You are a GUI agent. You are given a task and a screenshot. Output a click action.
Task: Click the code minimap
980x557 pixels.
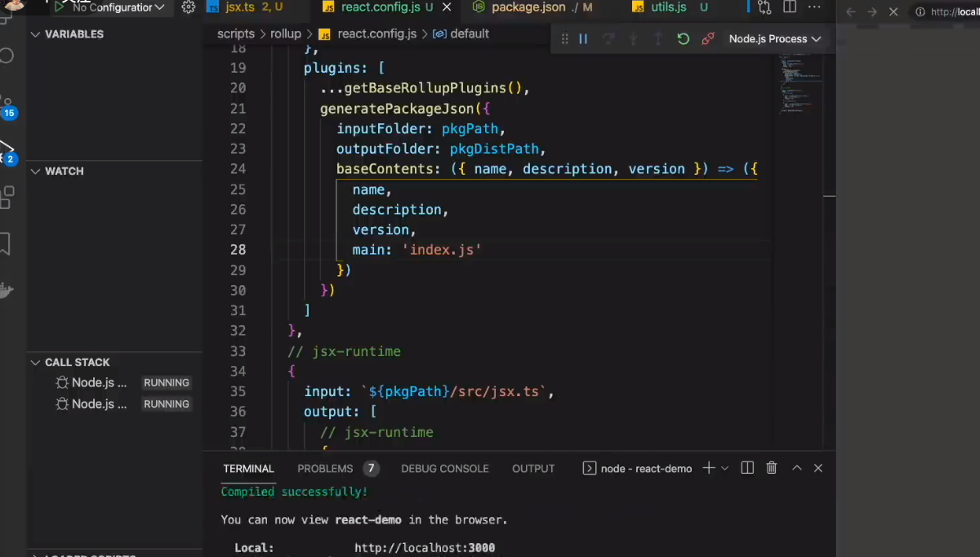click(800, 86)
